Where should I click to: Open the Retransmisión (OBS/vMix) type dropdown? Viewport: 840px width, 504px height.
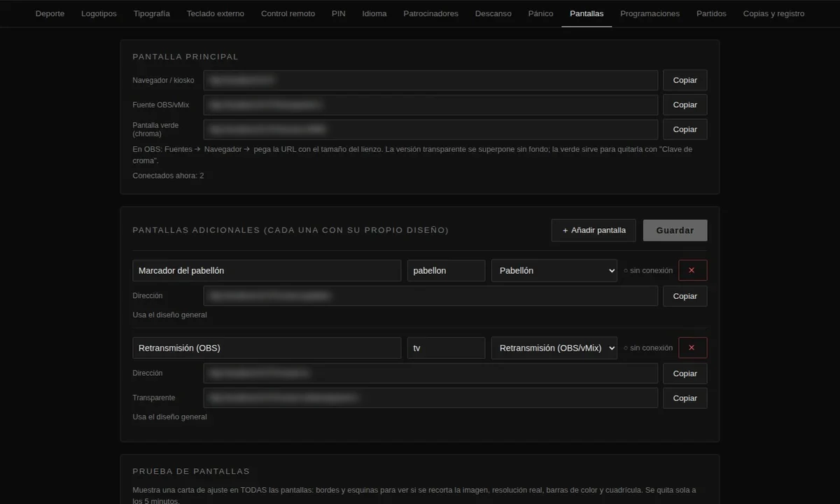tap(554, 348)
